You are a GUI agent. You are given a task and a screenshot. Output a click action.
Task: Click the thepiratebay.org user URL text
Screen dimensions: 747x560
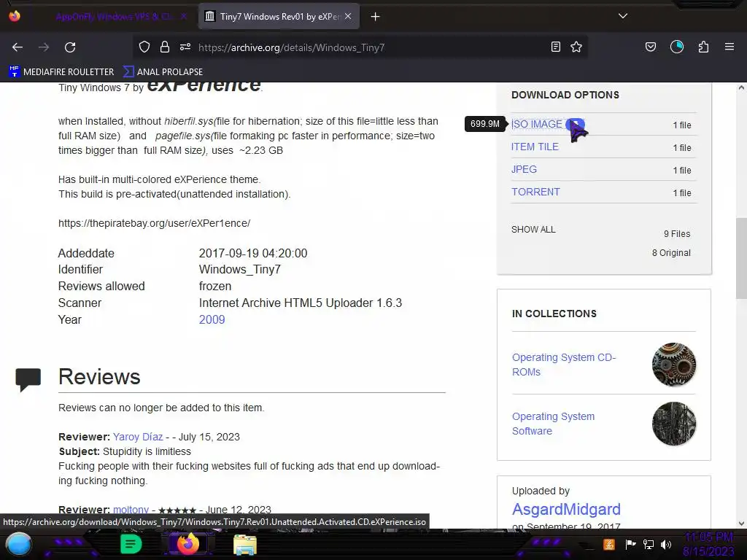tap(154, 223)
